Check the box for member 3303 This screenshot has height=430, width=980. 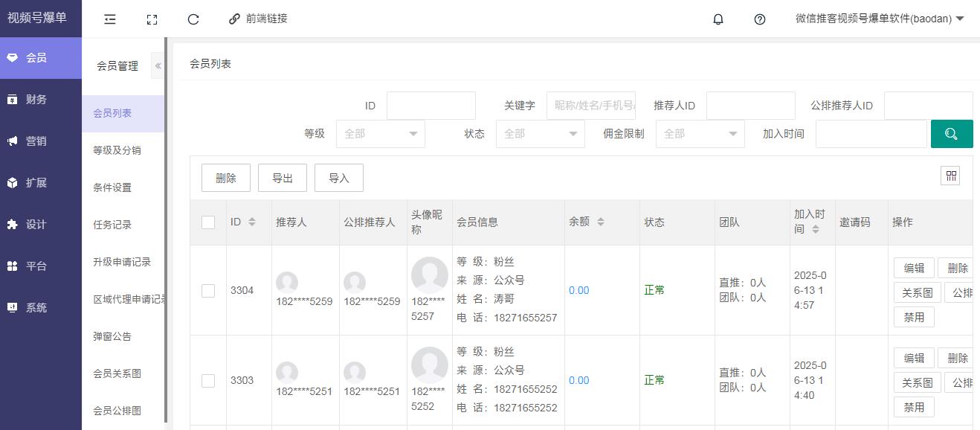point(208,380)
